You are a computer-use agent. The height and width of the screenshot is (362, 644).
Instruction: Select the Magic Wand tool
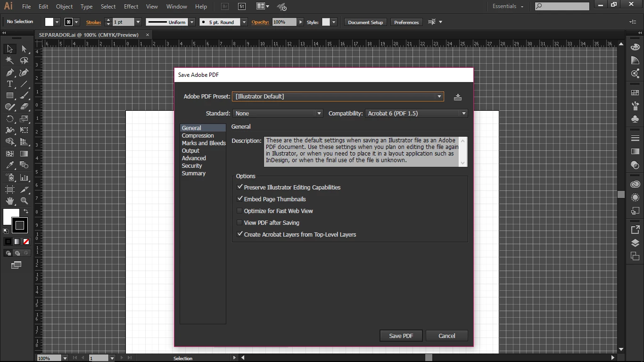point(9,60)
